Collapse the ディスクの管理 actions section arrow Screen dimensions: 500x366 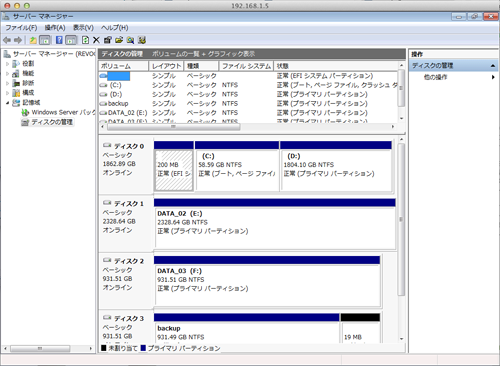[x=493, y=66]
